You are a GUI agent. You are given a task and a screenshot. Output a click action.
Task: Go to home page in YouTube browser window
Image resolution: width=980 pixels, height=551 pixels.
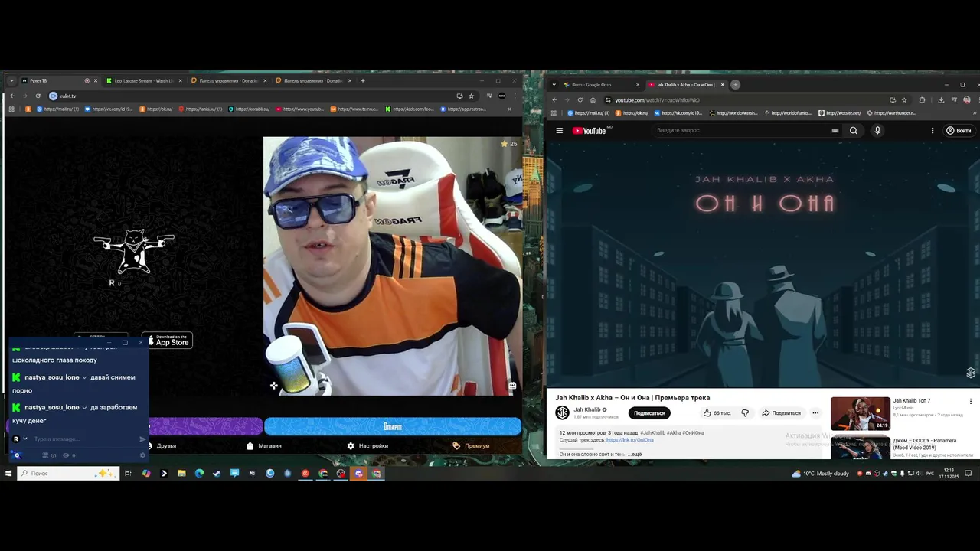coord(593,100)
